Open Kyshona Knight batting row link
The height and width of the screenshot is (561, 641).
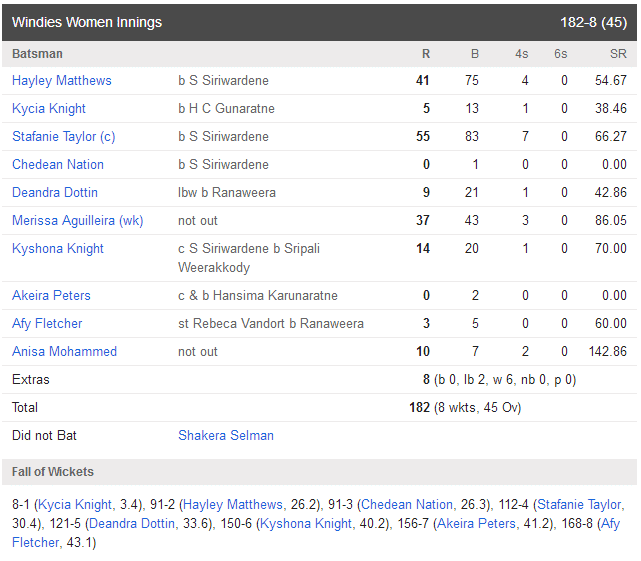pos(58,249)
